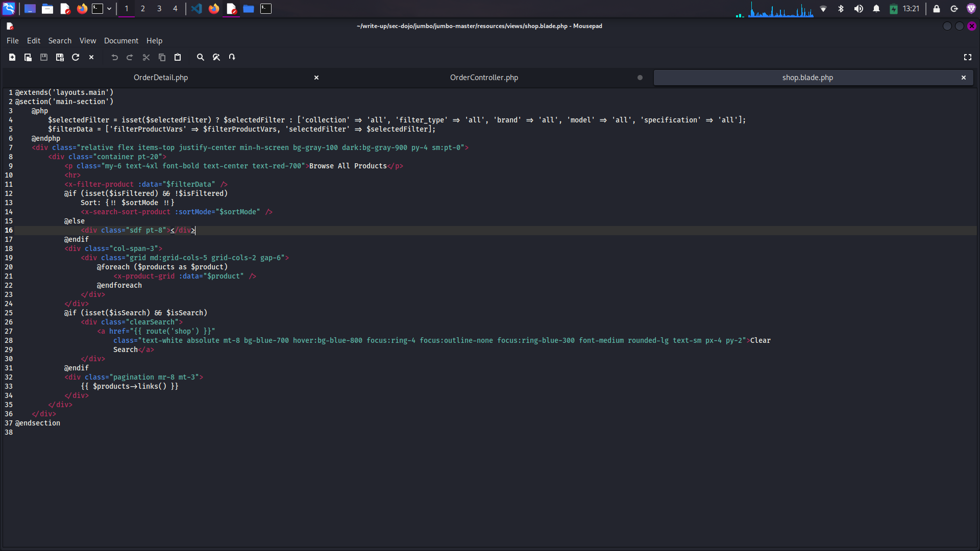
Task: Expand the terminal launcher dropdown arrow
Action: 109,9
